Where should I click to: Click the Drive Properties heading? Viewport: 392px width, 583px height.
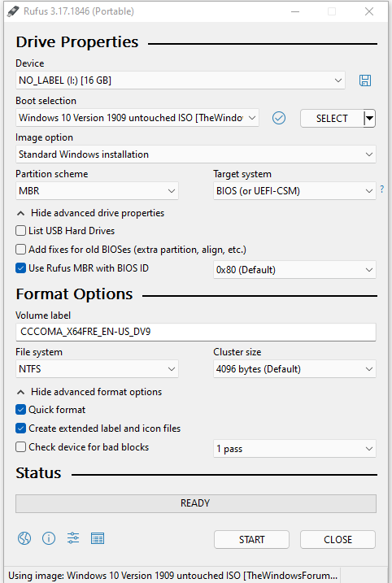tap(77, 42)
